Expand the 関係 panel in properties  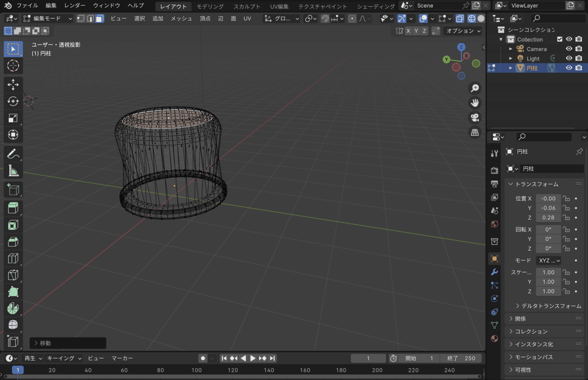[521, 319]
